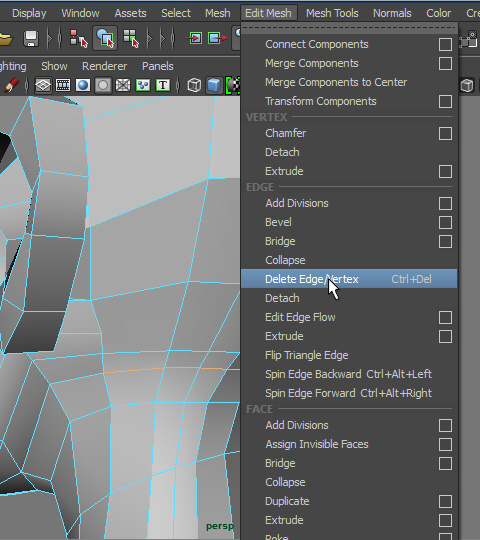Click the film gate icon
This screenshot has width=480, height=540.
[x=63, y=85]
